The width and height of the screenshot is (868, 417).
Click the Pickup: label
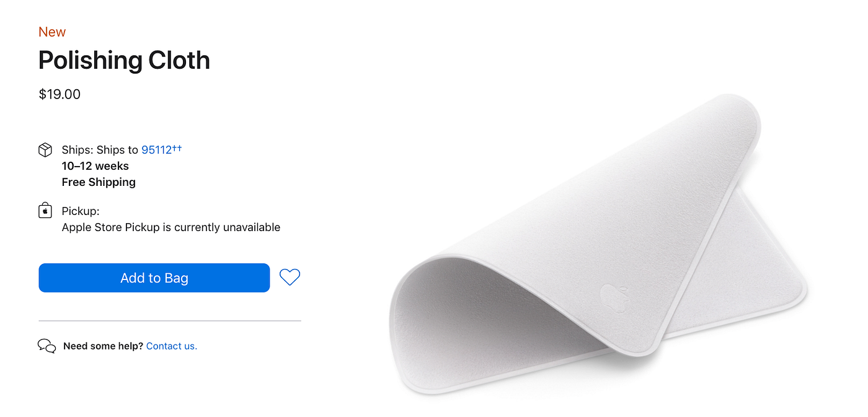pyautogui.click(x=81, y=211)
